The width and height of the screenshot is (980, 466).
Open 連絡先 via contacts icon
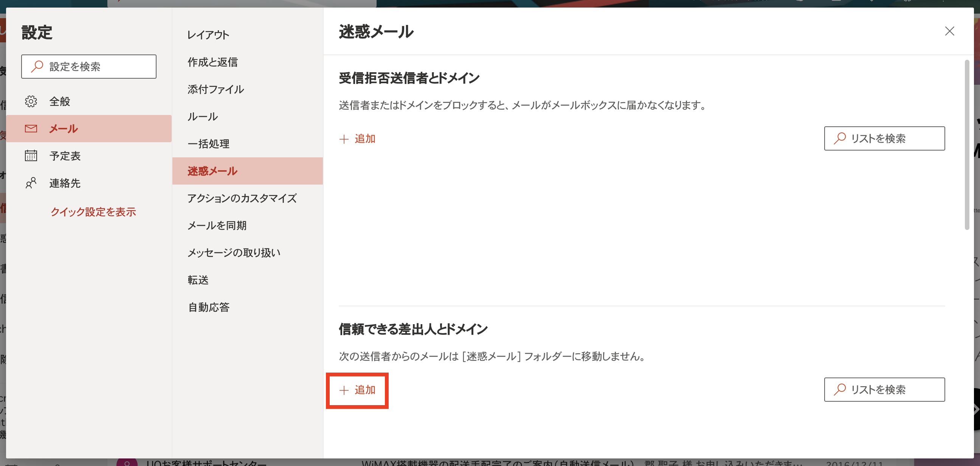click(x=31, y=183)
